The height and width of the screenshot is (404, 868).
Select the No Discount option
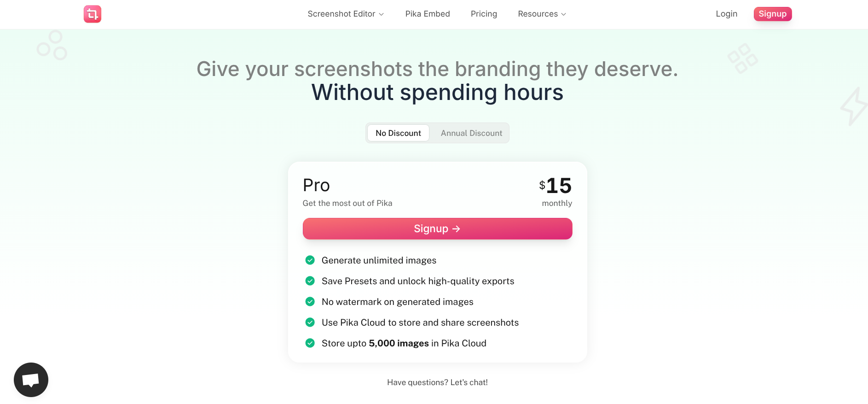click(398, 133)
